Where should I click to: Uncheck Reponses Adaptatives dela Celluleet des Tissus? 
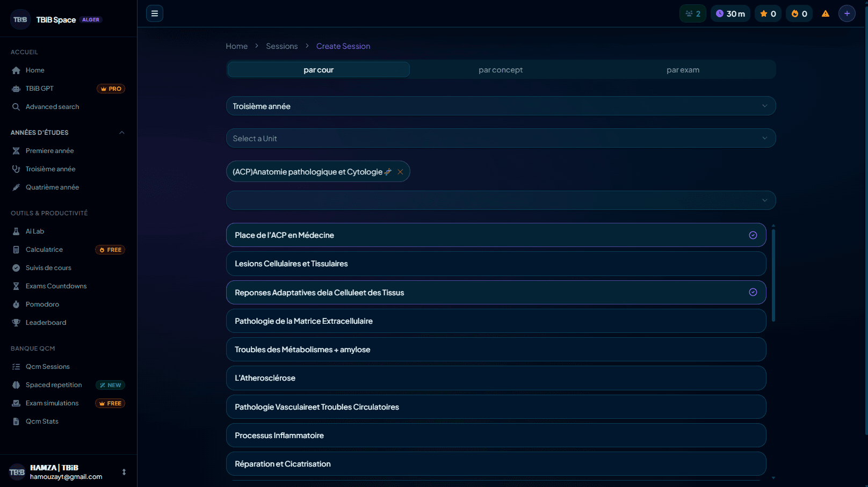click(496, 293)
